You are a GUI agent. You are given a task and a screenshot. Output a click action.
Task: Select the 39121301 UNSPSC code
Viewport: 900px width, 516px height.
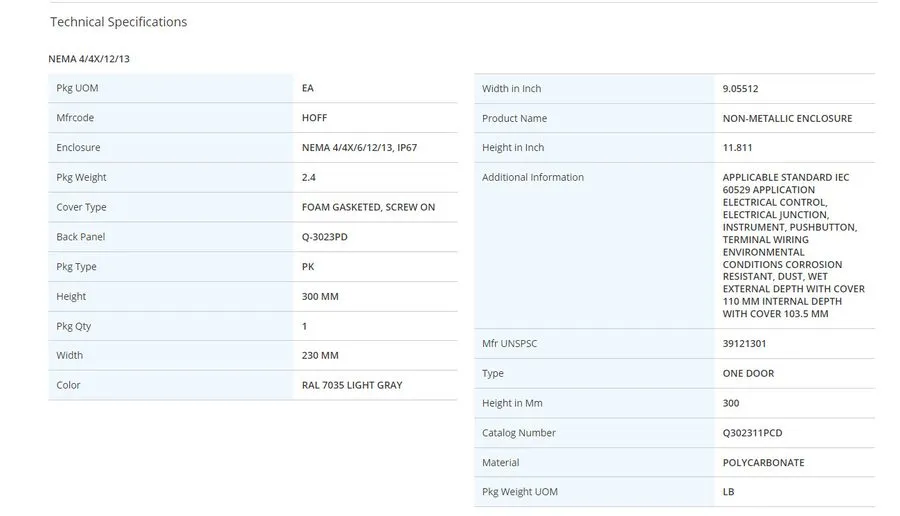[x=744, y=343]
